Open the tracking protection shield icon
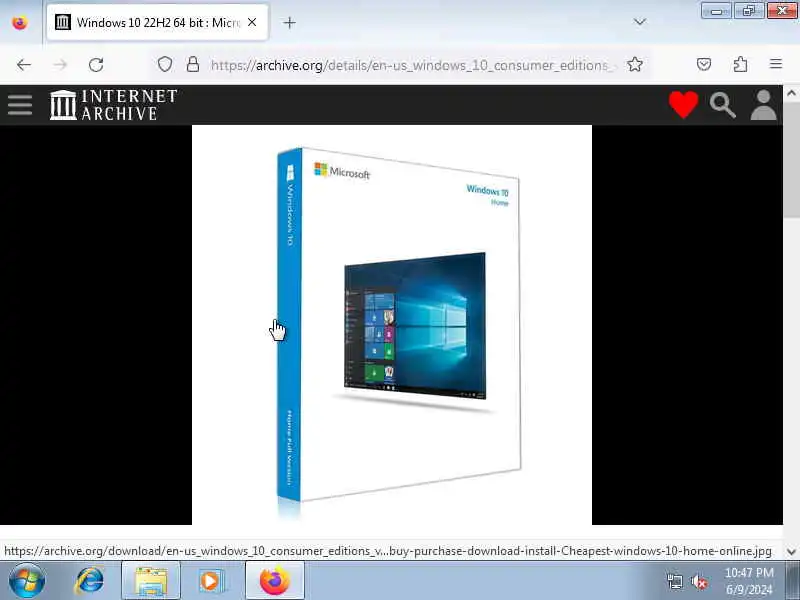Viewport: 800px width, 600px height. coord(164,64)
